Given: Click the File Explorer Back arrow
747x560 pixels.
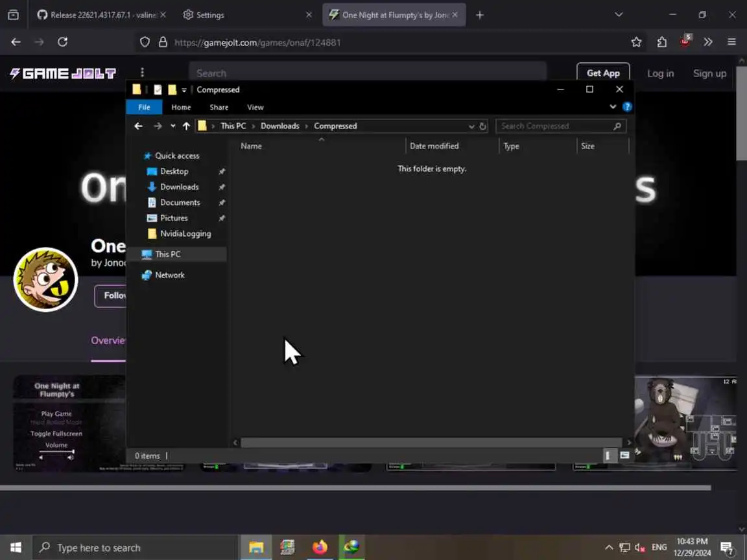Looking at the screenshot, I should [x=138, y=126].
